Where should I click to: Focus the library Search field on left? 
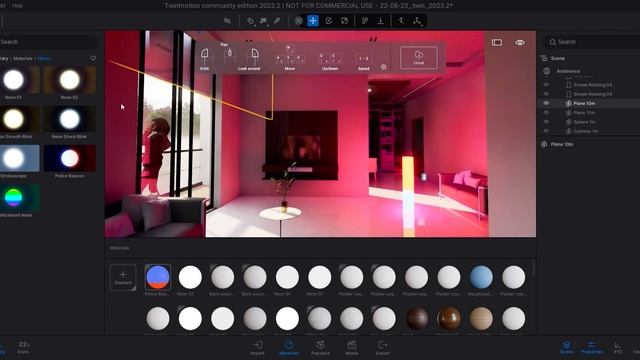click(x=48, y=42)
